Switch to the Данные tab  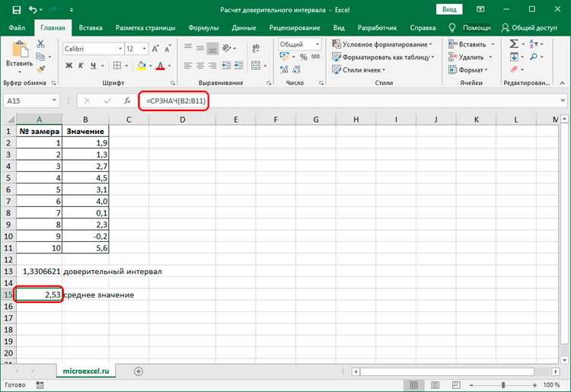pyautogui.click(x=244, y=27)
